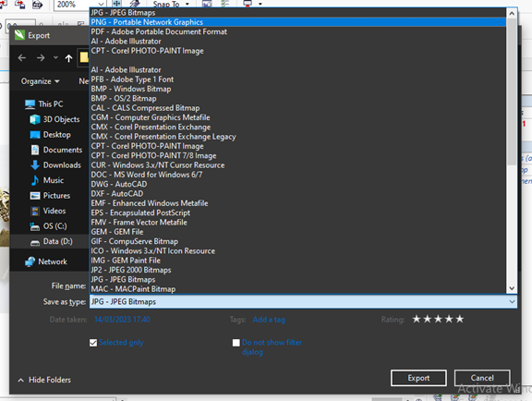Click the folder icon in address bar
The height and width of the screenshot is (401, 532).
tap(84, 57)
